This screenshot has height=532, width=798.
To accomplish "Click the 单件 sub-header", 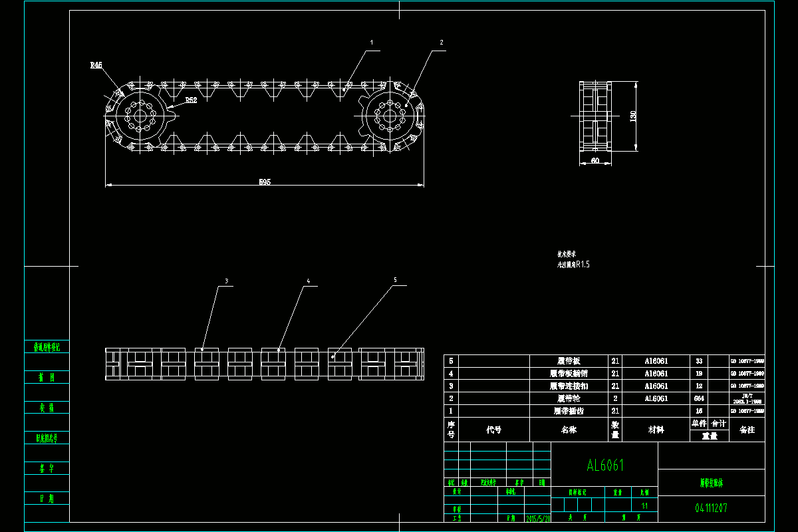I will click(x=699, y=423).
